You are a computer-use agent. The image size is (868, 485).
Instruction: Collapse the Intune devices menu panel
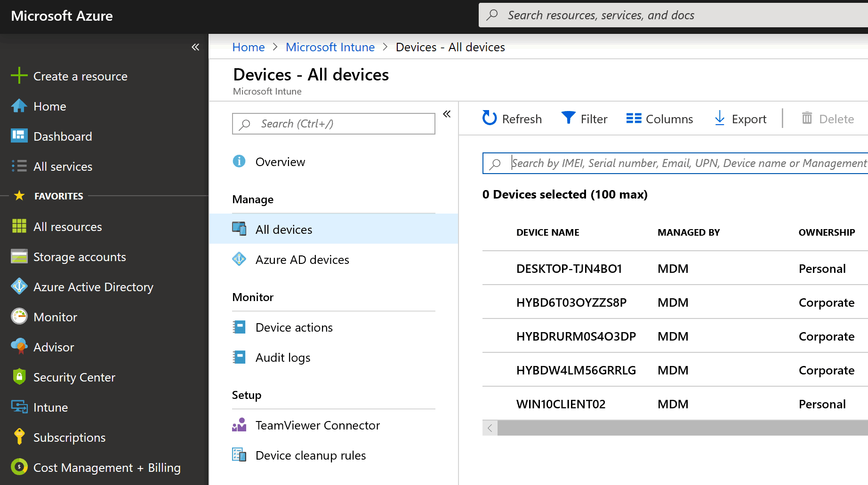point(447,114)
